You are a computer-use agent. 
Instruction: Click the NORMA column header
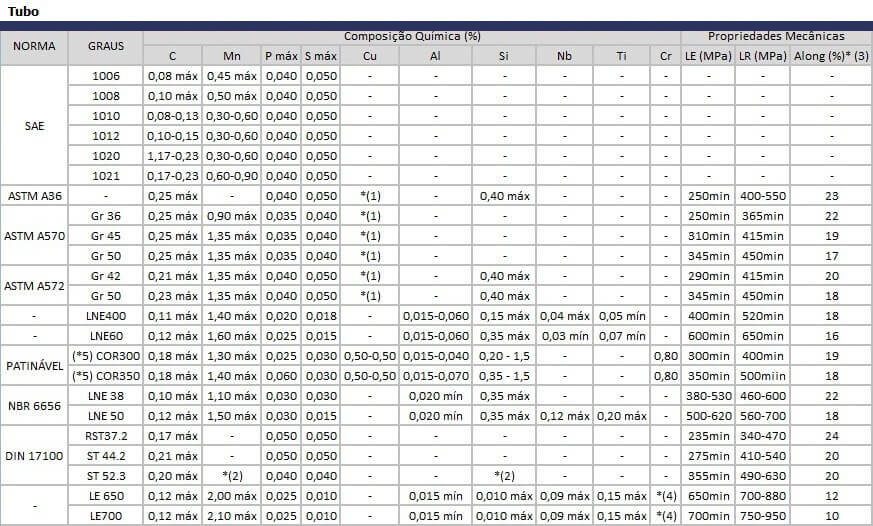click(x=34, y=46)
